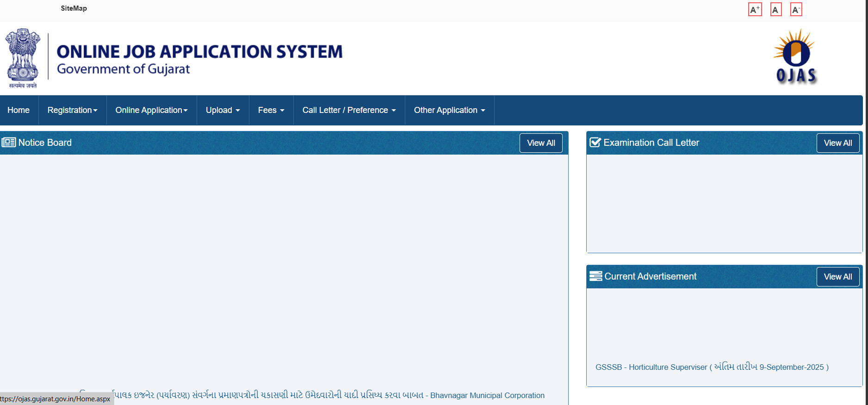Open the SiteMap link

point(74,8)
